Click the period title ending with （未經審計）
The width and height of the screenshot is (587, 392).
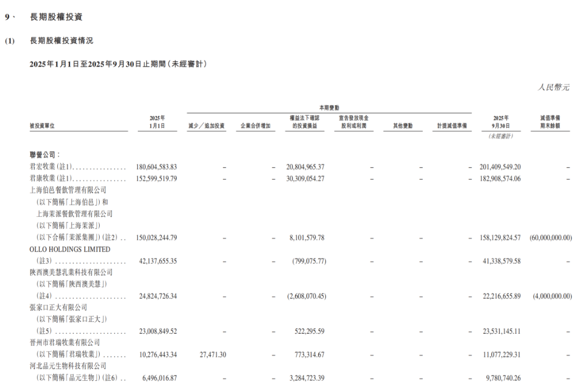pyautogui.click(x=118, y=64)
